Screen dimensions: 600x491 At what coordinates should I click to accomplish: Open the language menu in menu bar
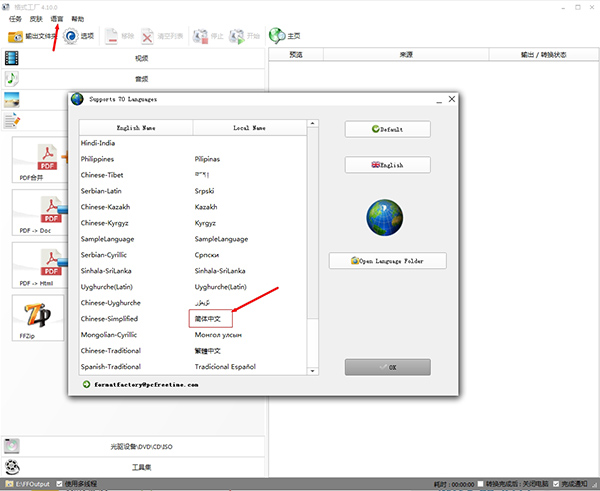coord(57,19)
